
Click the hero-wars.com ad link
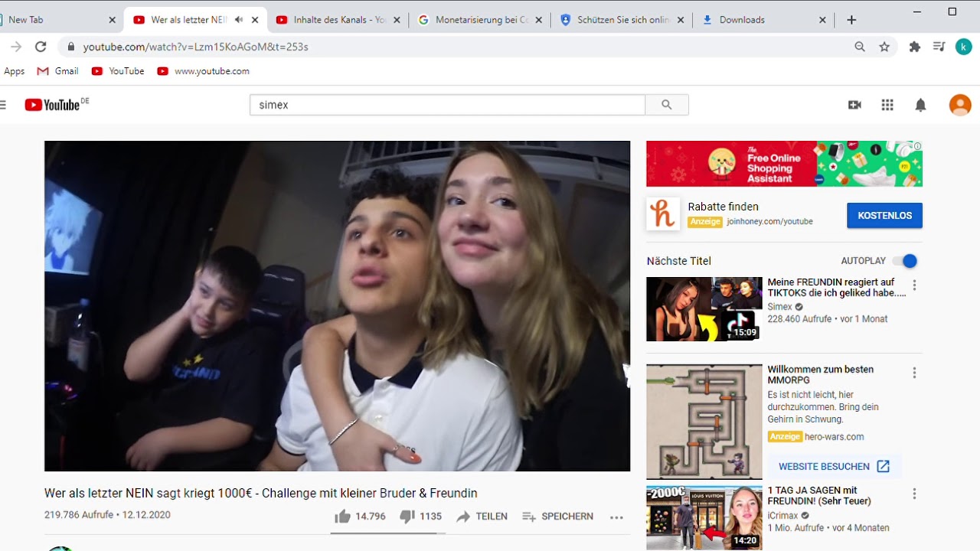tap(835, 437)
